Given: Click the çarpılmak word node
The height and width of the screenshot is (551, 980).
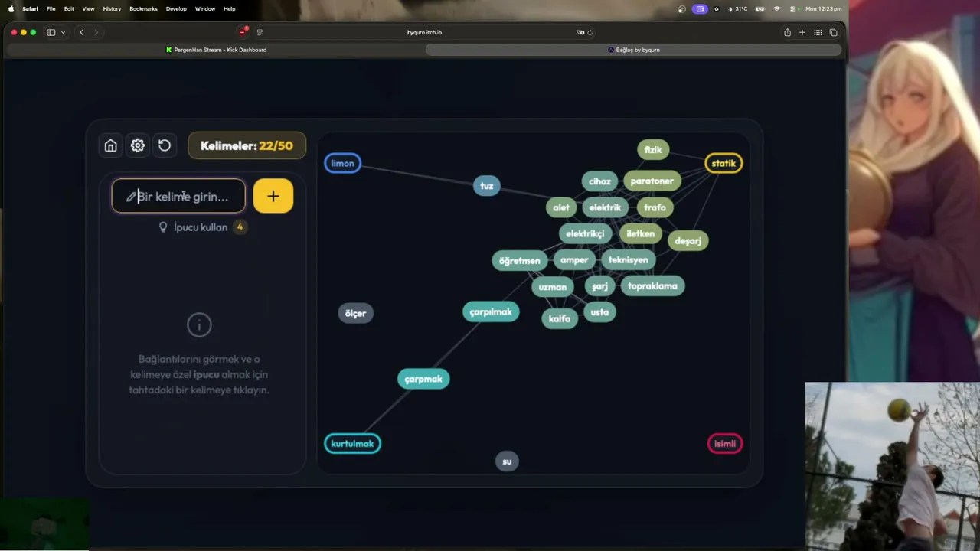Looking at the screenshot, I should [491, 312].
